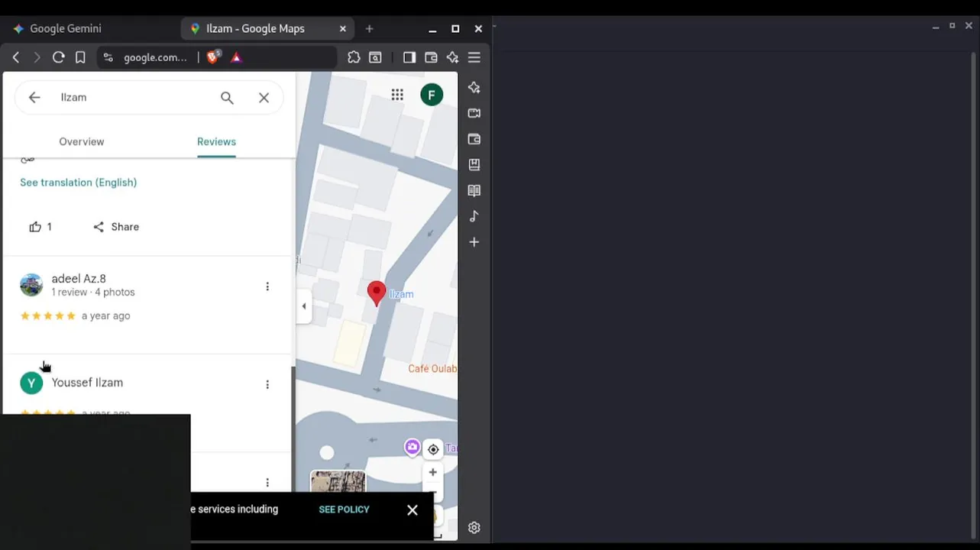Open more options for Youssef Ilzam review
The height and width of the screenshot is (550, 980).
point(267,384)
